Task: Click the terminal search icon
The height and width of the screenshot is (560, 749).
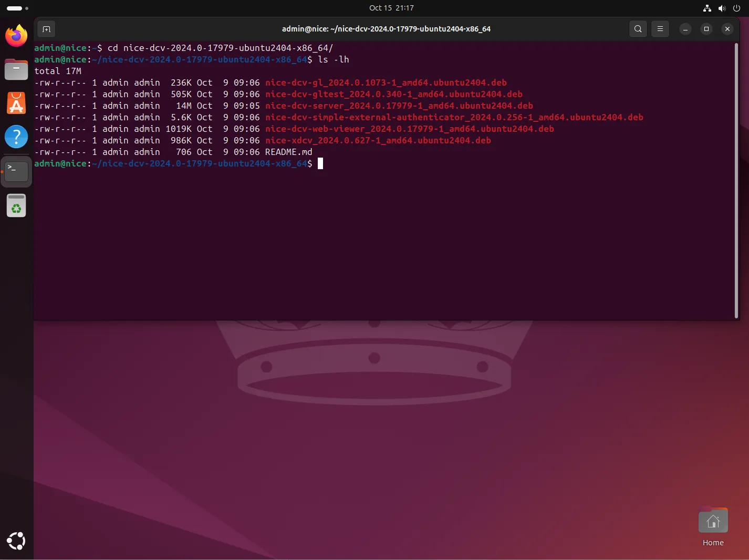Action: 638,29
